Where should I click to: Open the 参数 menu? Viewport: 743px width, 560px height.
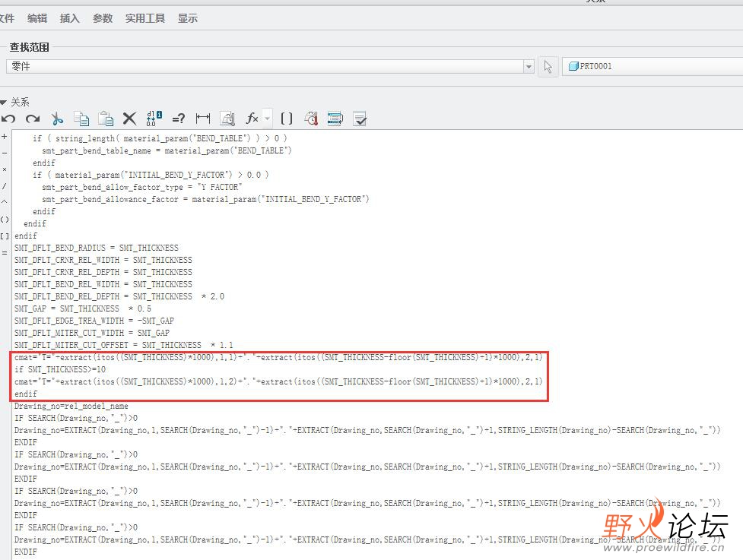[103, 18]
